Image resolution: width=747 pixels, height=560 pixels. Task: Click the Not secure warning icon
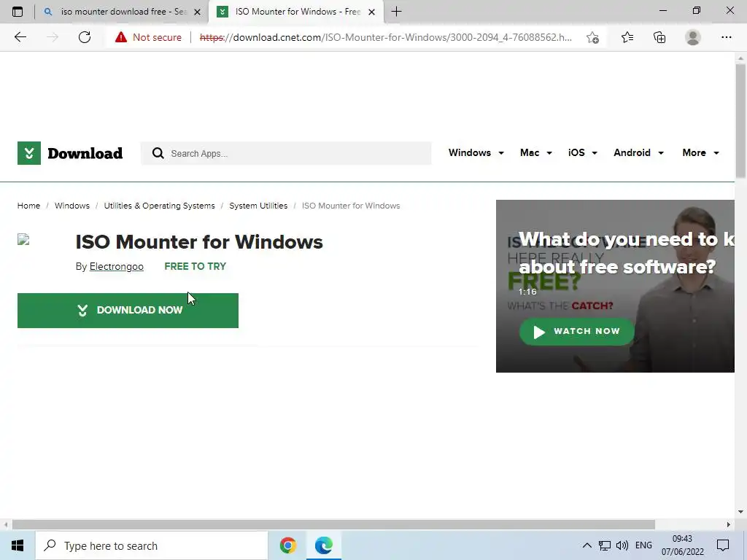[121, 37]
